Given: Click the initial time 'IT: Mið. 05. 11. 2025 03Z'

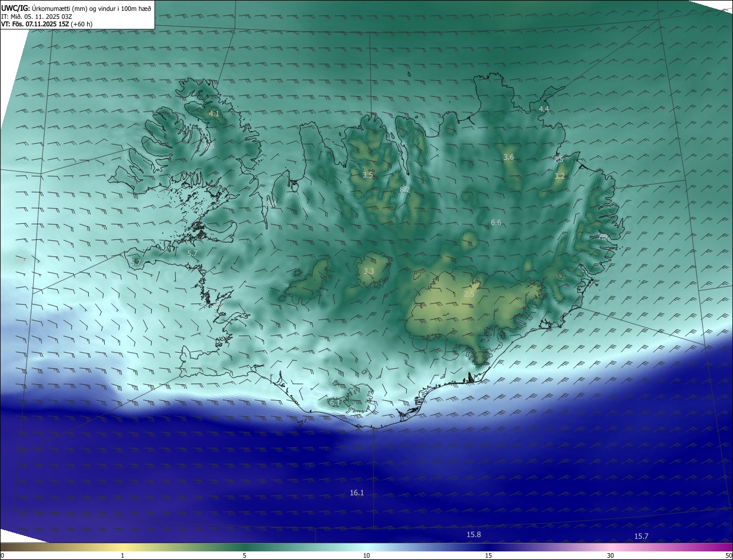Looking at the screenshot, I should pyautogui.click(x=37, y=16).
